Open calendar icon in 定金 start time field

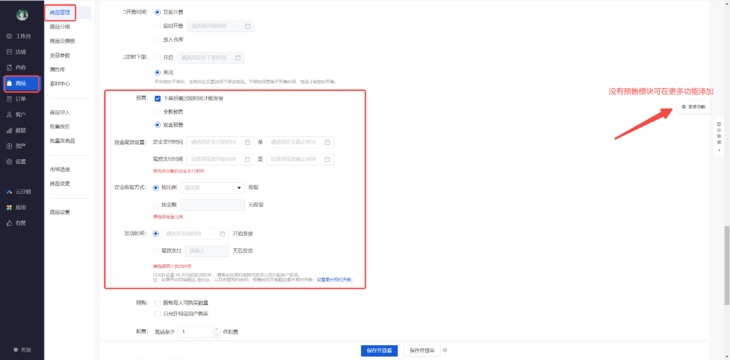[248, 142]
